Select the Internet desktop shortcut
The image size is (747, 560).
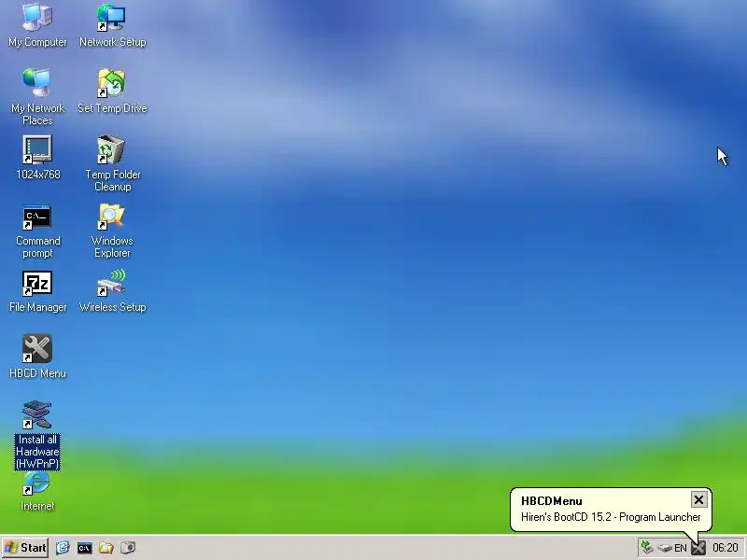[37, 492]
